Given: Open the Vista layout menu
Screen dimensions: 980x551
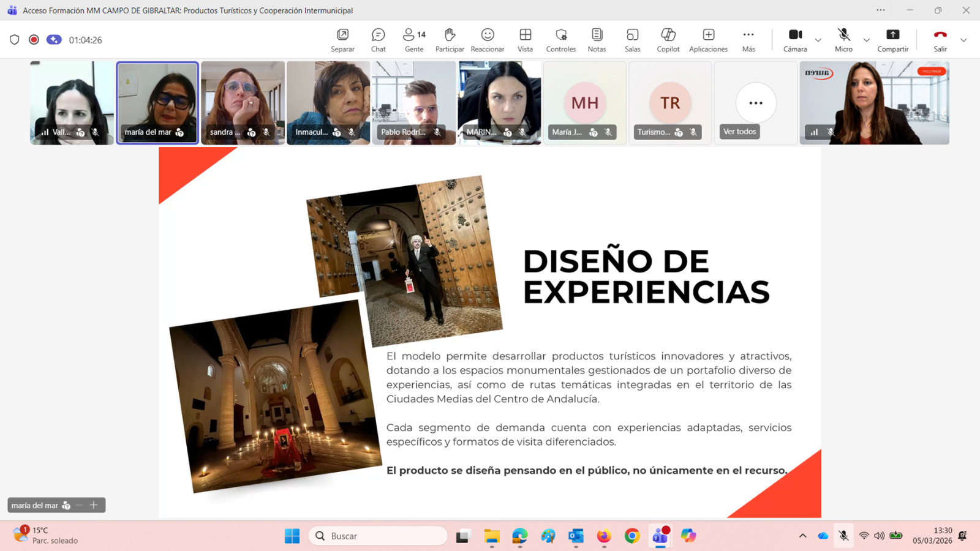Looking at the screenshot, I should click(525, 40).
